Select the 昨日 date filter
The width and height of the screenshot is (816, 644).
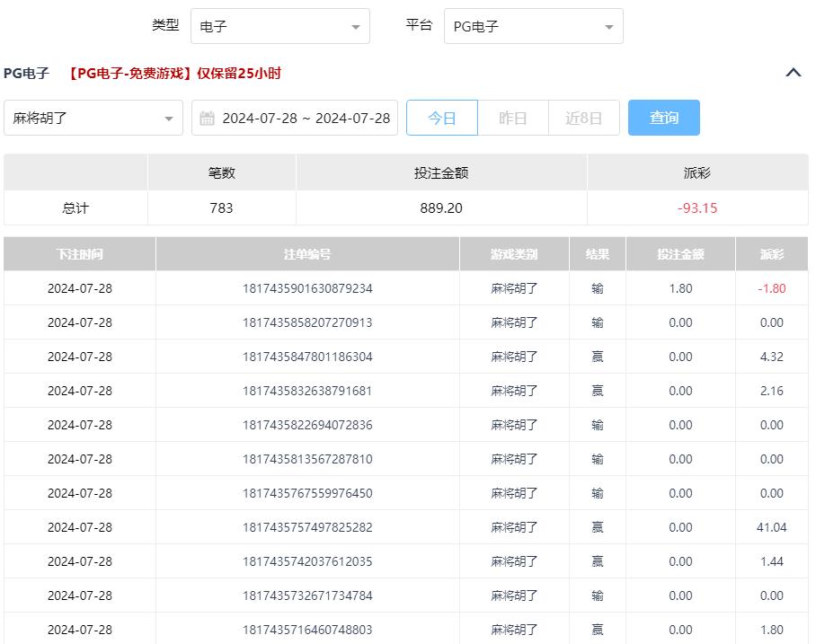(x=512, y=118)
